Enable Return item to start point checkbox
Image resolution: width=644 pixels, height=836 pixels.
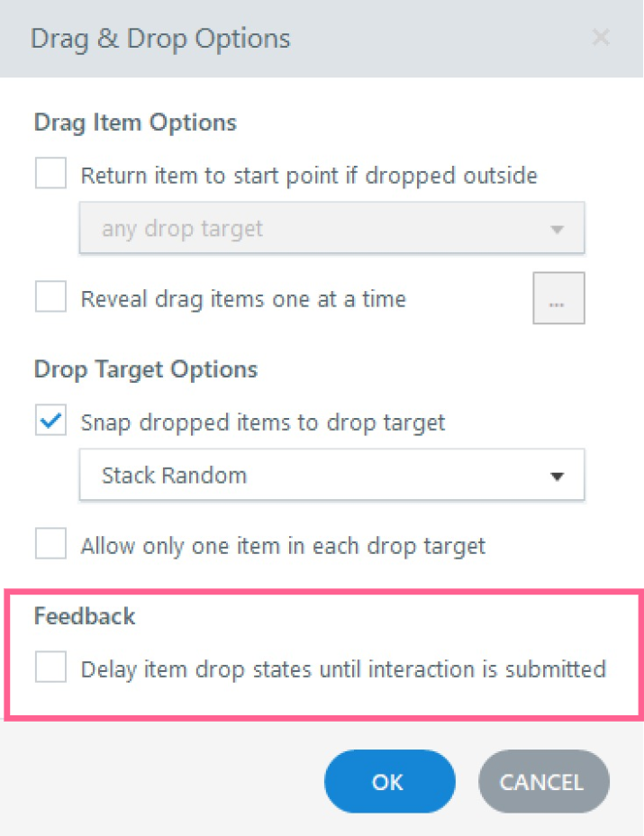51,174
